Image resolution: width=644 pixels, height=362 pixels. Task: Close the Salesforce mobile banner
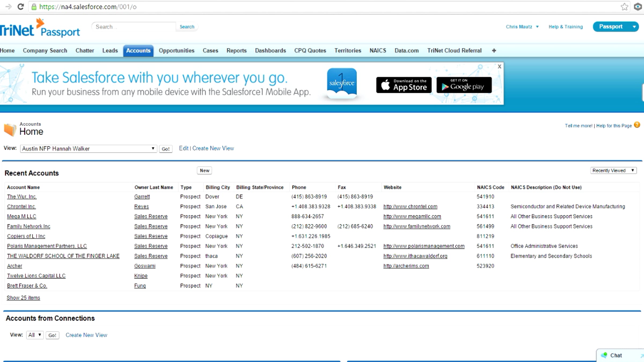click(499, 67)
